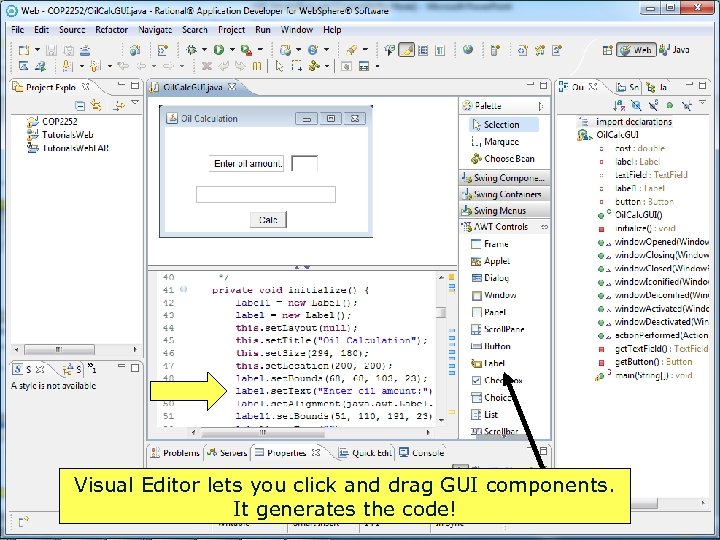The width and height of the screenshot is (720, 540).
Task: Click the Marquee dashed box toolbar icon
Action: click(297, 66)
